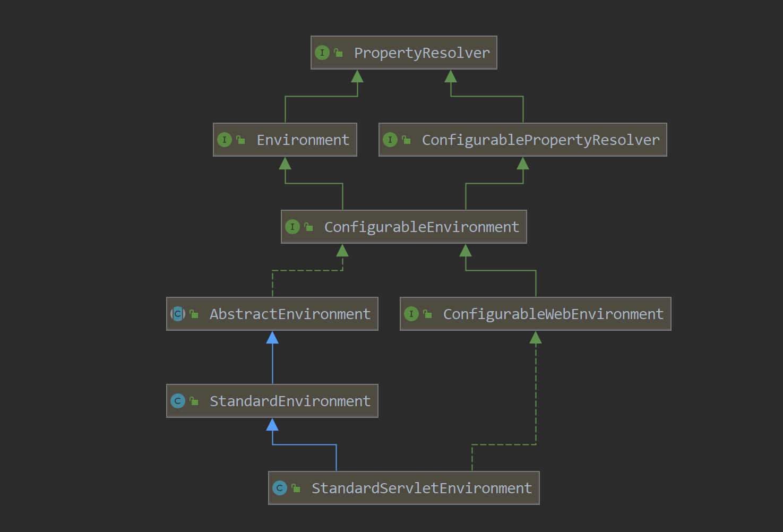
Task: Click the class icon on StandardEnvironment node
Action: pyautogui.click(x=177, y=401)
